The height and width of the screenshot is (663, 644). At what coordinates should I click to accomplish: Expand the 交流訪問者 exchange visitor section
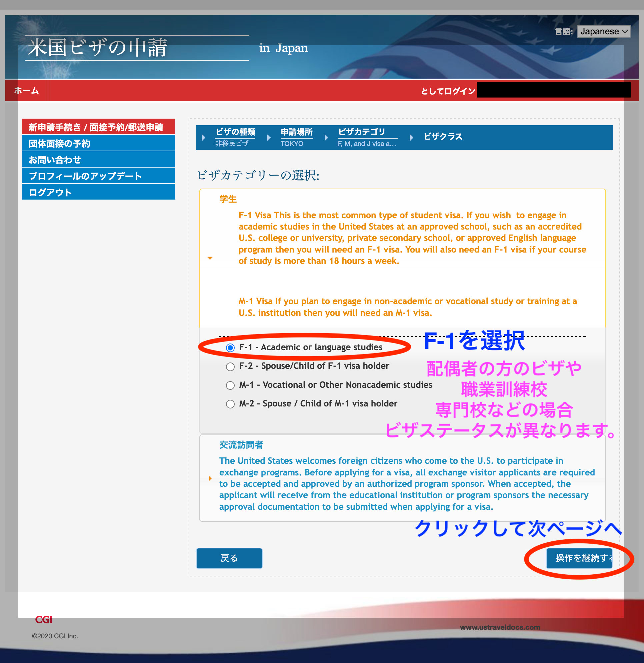(x=210, y=478)
